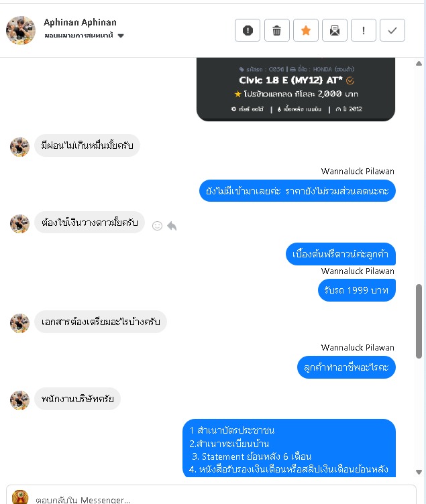Click scroll down arrow of chat
The image size is (426, 504).
(419, 472)
